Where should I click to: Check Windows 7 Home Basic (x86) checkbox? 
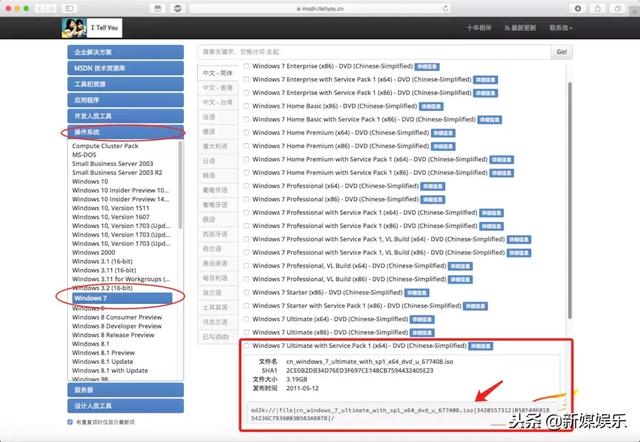pyautogui.click(x=246, y=106)
